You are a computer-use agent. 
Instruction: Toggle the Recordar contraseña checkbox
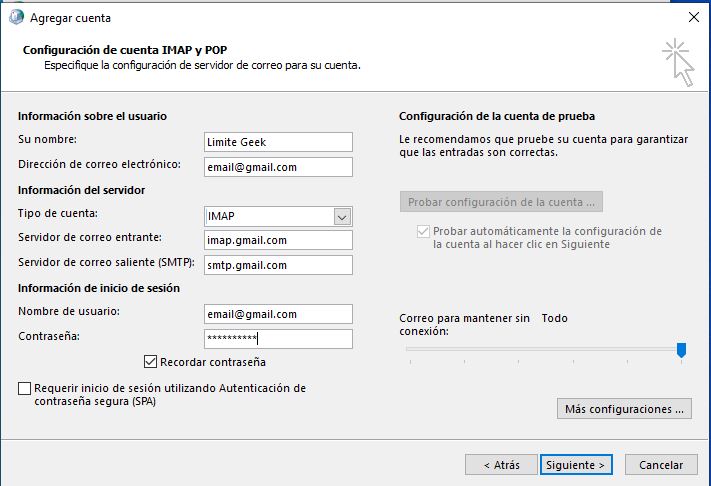point(151,362)
